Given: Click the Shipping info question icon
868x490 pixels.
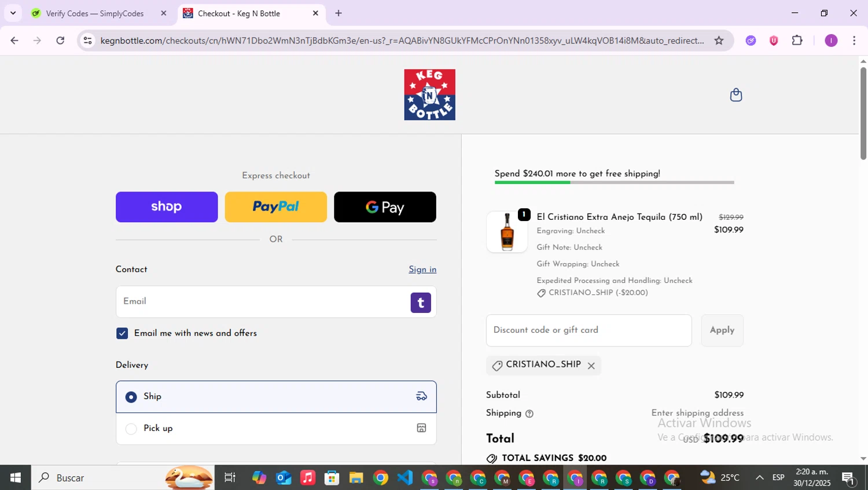Looking at the screenshot, I should pyautogui.click(x=529, y=414).
